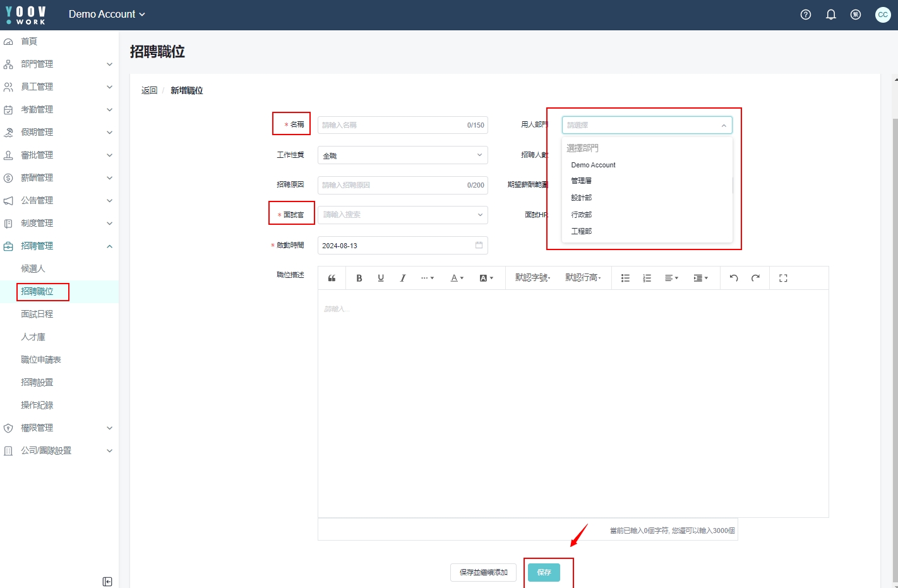
Task: Click the undo arrow icon
Action: click(x=734, y=278)
